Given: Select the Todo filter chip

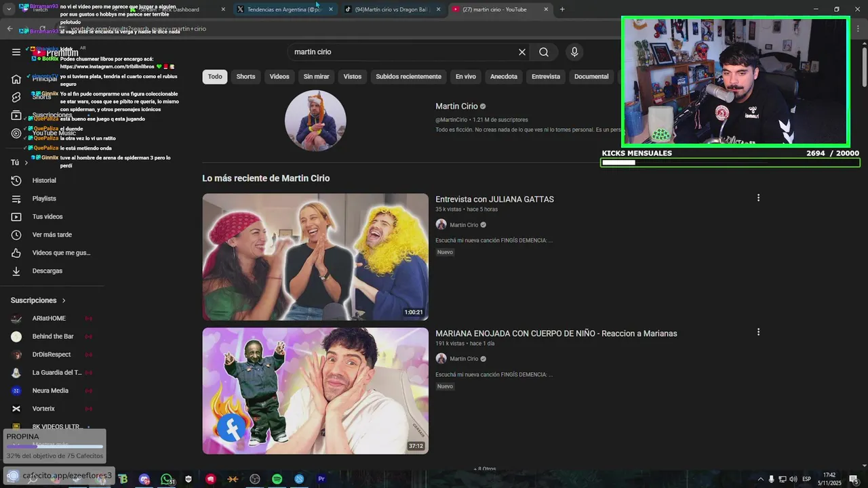Looking at the screenshot, I should (x=215, y=77).
